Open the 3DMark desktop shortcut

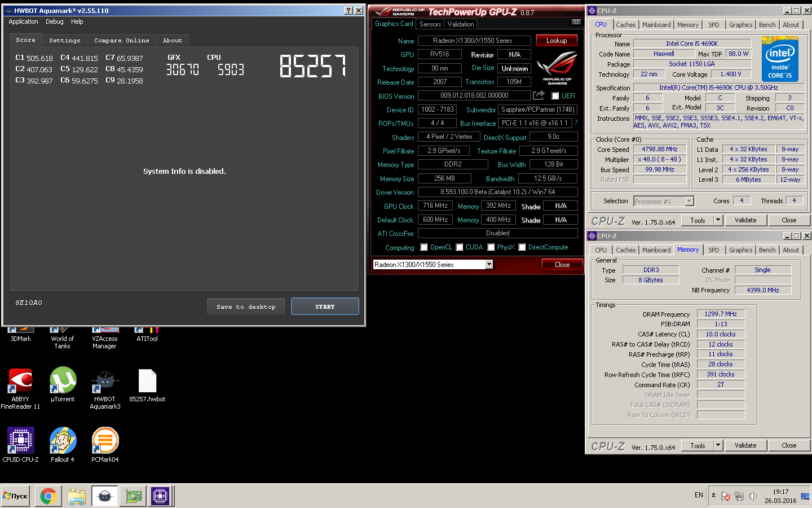21,334
